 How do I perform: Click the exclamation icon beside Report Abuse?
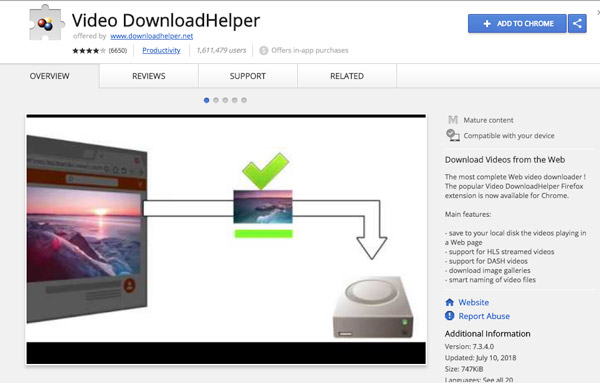(x=450, y=316)
